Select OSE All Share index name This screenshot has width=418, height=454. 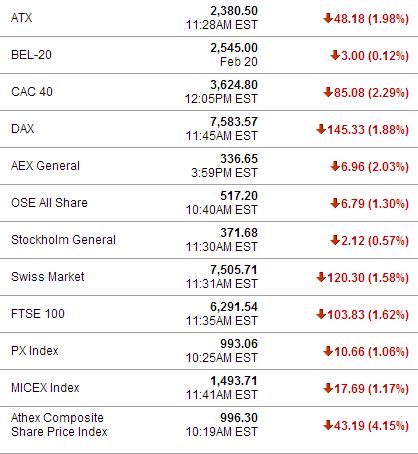[x=49, y=203]
